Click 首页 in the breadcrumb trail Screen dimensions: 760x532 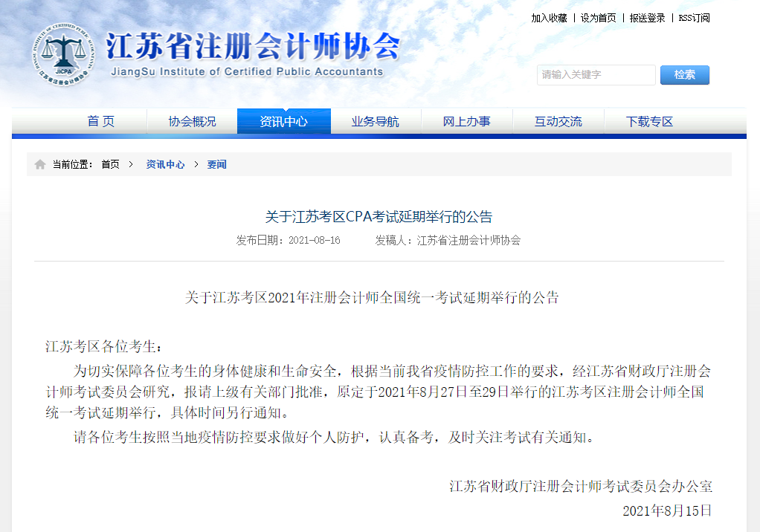tap(110, 164)
